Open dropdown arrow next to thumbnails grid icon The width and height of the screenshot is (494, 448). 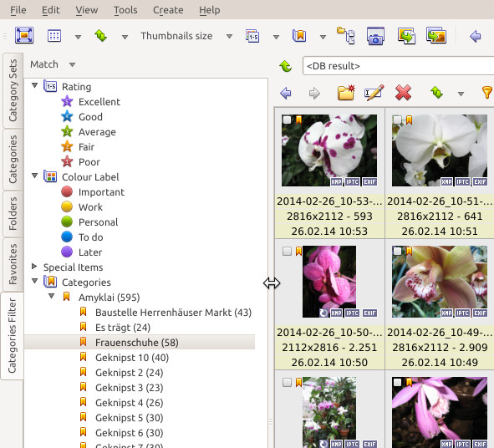78,37
